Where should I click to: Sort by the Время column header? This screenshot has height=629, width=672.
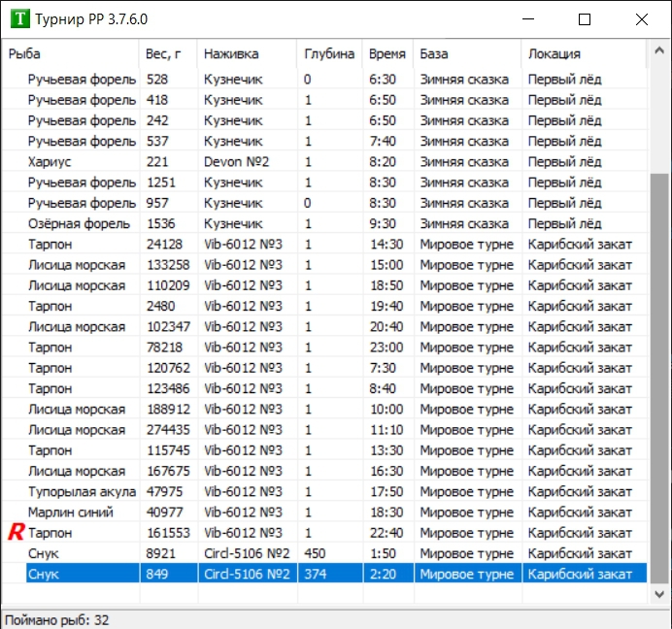(387, 54)
